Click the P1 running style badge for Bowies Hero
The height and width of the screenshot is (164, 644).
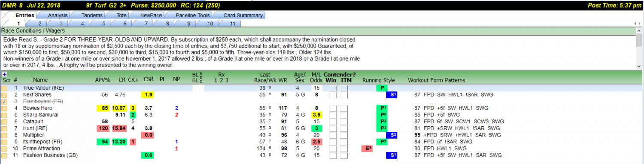pos(381,108)
